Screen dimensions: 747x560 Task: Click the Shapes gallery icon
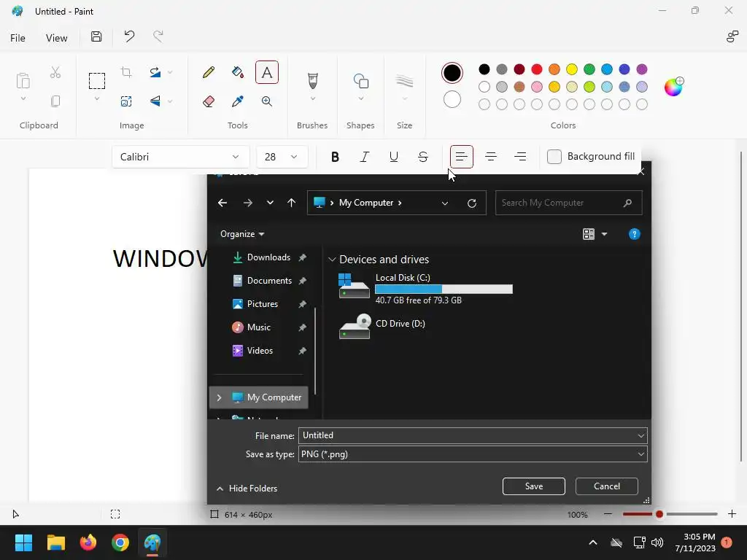(x=360, y=80)
